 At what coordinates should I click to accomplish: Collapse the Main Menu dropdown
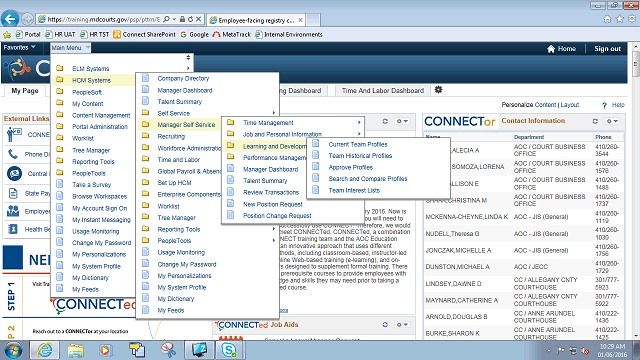tap(70, 48)
